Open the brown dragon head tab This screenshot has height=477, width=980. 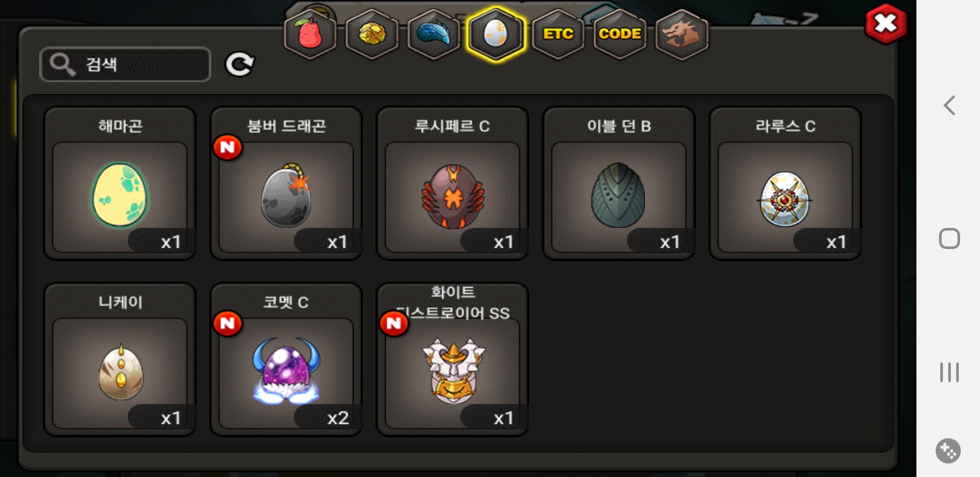point(682,34)
